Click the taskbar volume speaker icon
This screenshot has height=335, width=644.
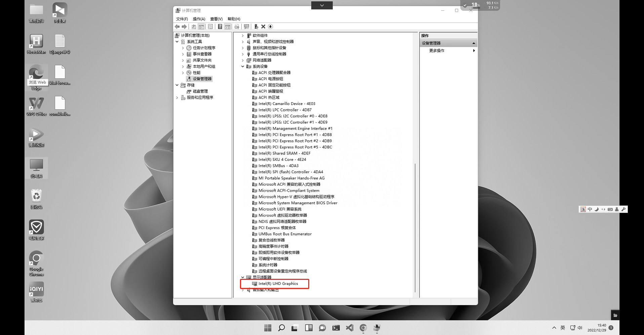point(580,328)
